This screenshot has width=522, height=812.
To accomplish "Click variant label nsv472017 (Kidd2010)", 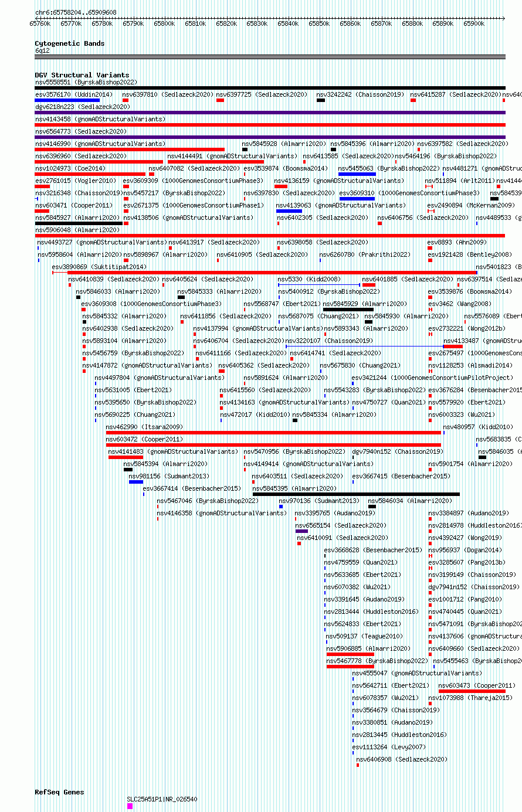I will [x=255, y=415].
